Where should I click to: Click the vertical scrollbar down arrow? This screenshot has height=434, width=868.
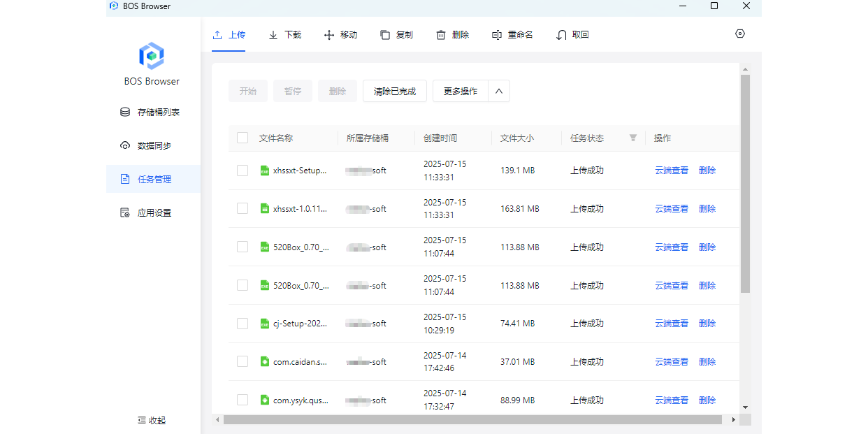745,407
